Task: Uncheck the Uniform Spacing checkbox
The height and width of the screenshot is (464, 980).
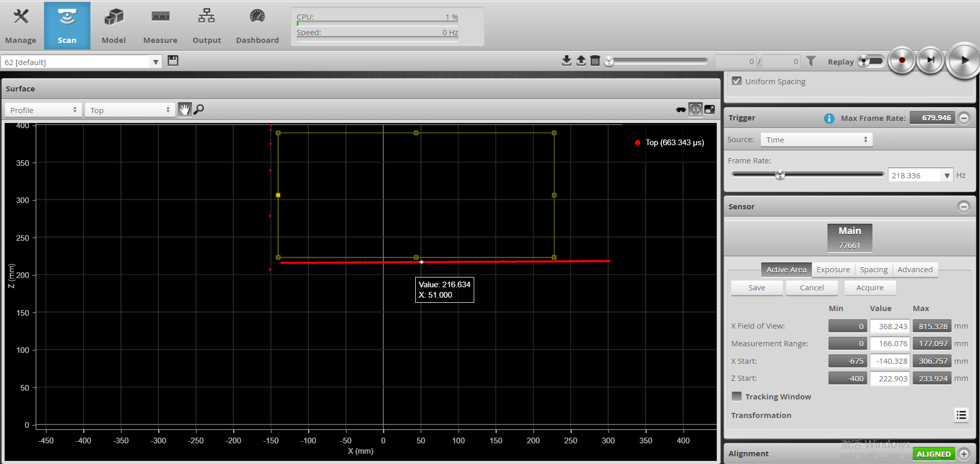Action: click(x=737, y=81)
